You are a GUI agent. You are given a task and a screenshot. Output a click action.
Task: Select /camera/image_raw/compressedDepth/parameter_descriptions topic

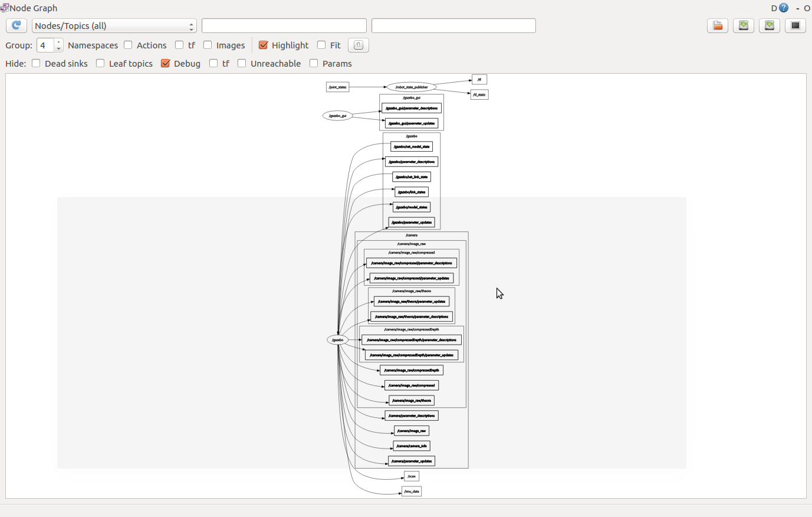pos(412,340)
